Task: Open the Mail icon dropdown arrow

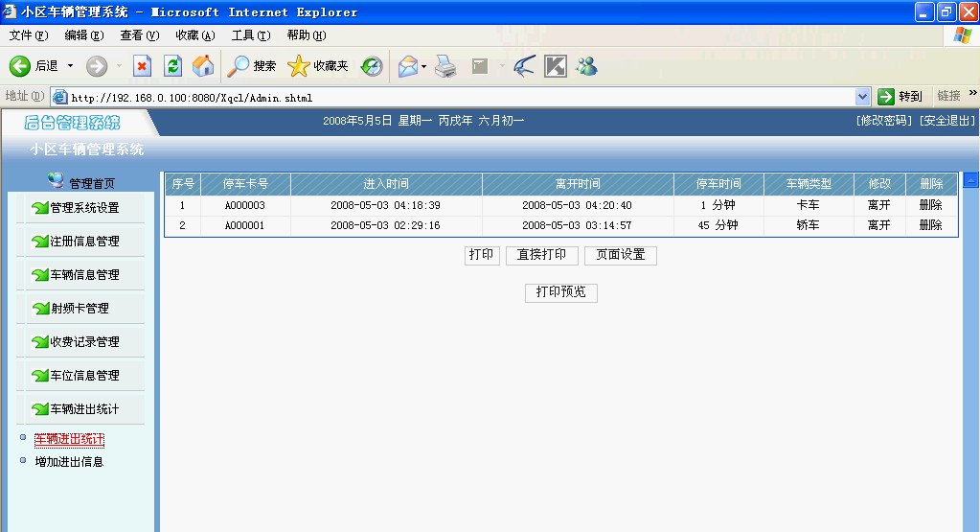Action: pos(423,65)
